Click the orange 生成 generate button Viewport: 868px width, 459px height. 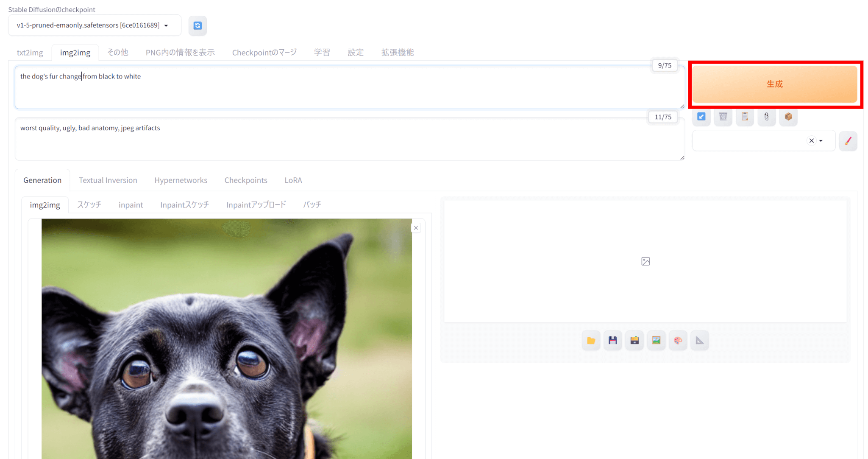775,84
